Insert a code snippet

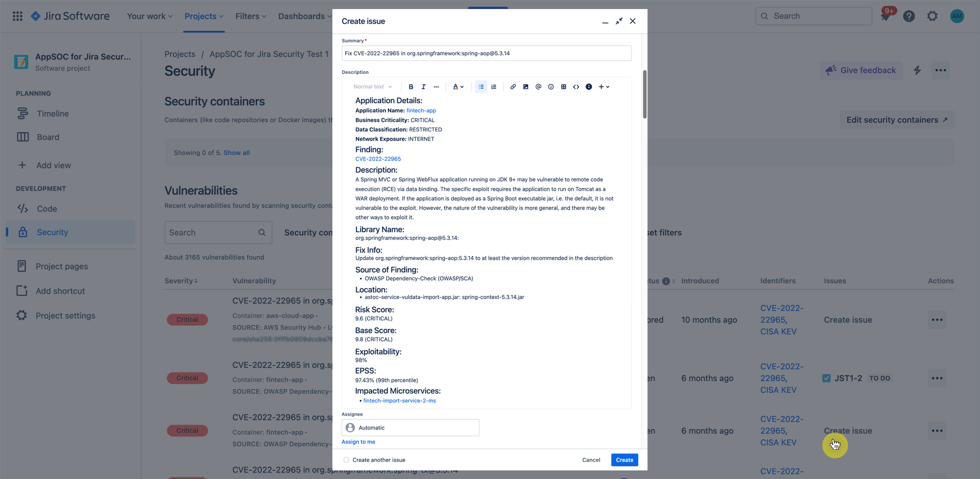(x=576, y=87)
